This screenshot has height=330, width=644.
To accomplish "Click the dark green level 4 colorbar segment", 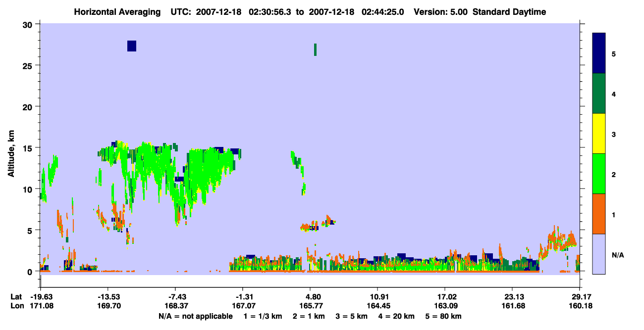I will [x=599, y=94].
